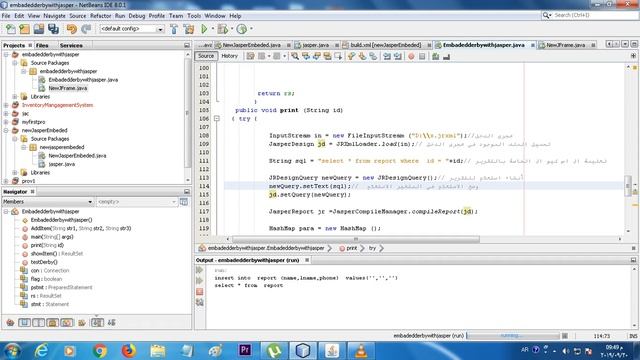Screen dimensions: 640x360
Task: Open the Navigate menu
Action: (x=54, y=16)
